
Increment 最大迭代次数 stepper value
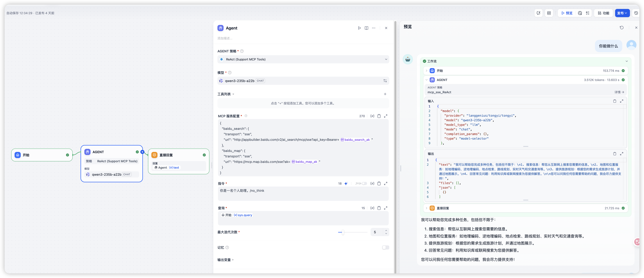pos(386,231)
